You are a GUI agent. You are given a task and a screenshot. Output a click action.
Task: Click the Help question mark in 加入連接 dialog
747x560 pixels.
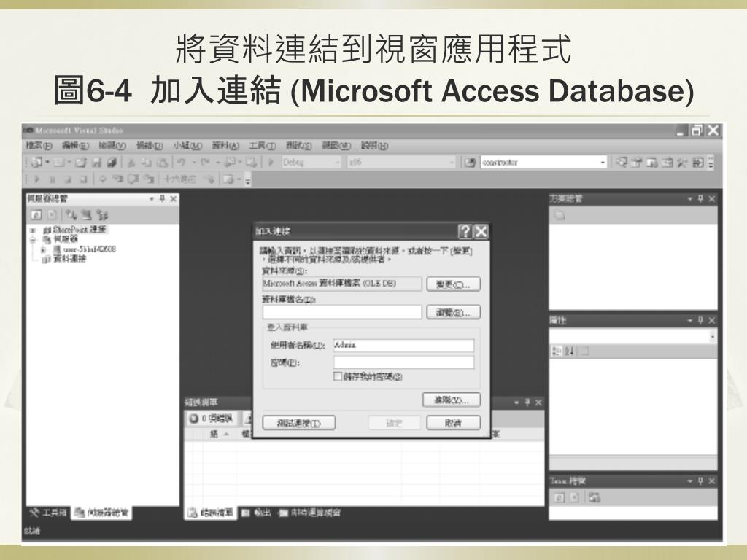coord(465,232)
